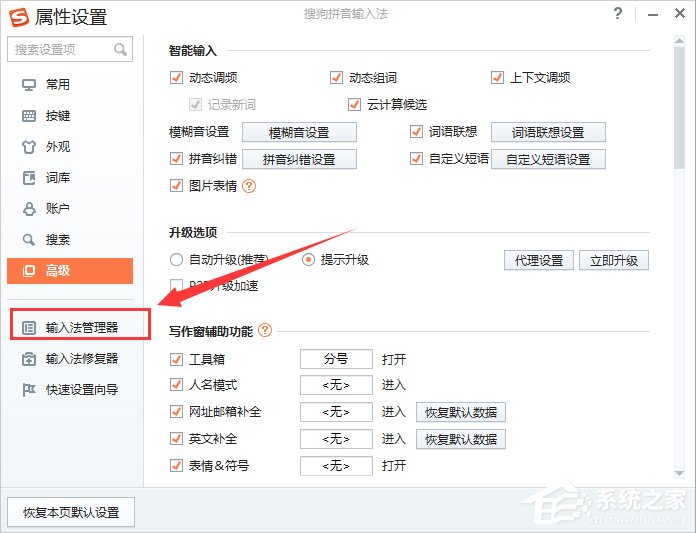Toggle 工具箱 checkbox
Screen dimensions: 696x533
(x=176, y=359)
